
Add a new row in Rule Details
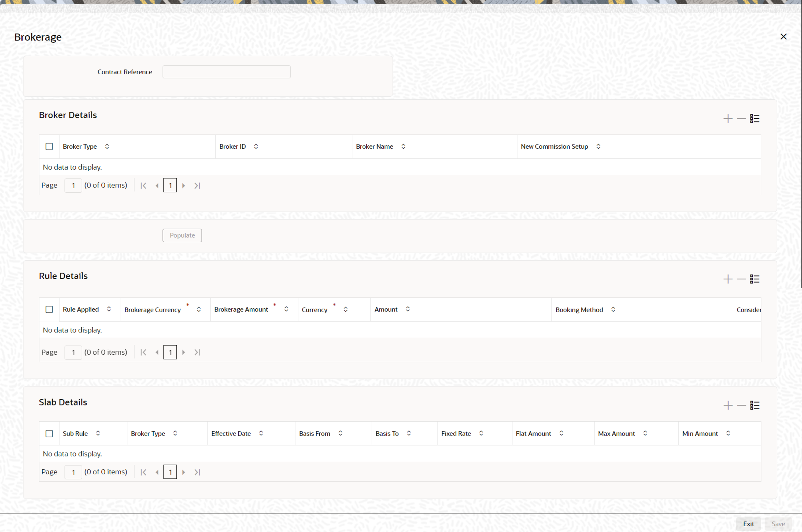pos(728,279)
